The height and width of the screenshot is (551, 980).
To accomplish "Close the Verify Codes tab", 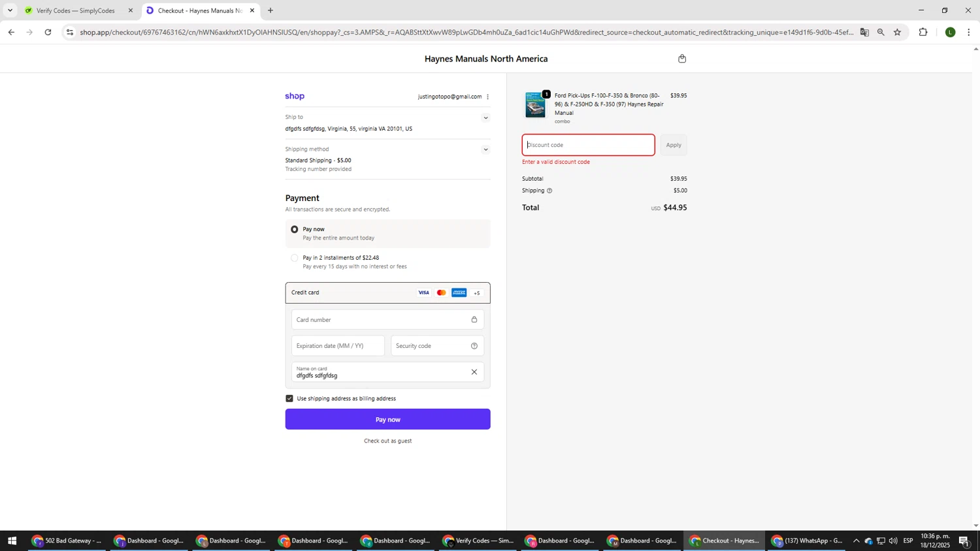I will 131,10.
